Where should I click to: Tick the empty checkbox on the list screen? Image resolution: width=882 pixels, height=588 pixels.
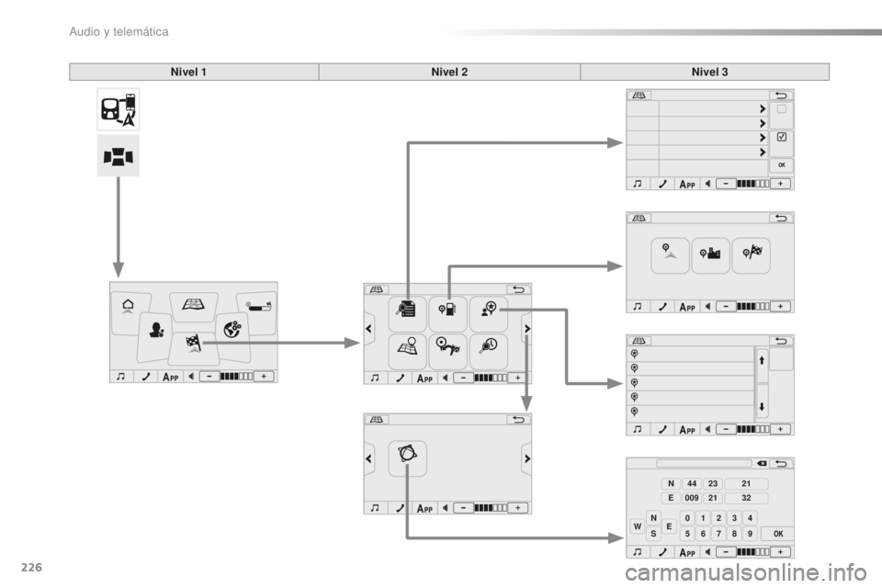click(781, 109)
